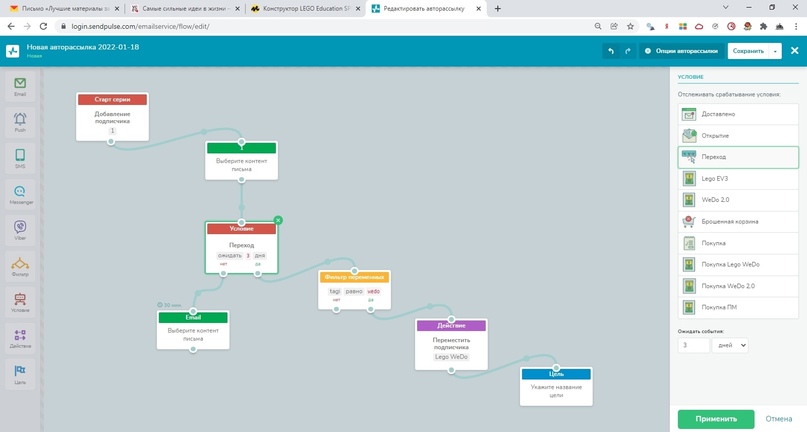This screenshot has width=807, height=432.
Task: Open the дней time unit dropdown
Action: (x=730, y=345)
